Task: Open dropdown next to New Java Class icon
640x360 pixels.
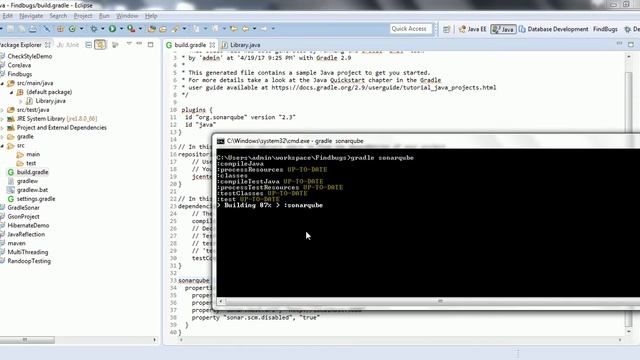Action: (81, 29)
